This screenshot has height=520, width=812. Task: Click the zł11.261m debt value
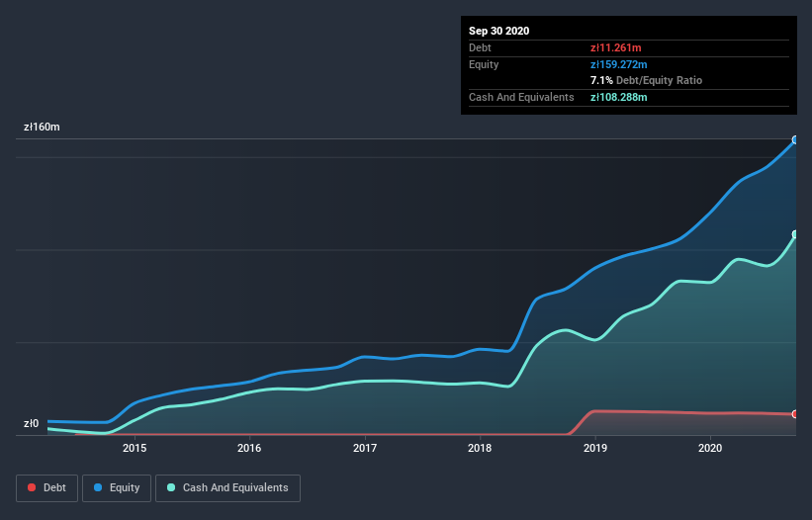point(616,47)
